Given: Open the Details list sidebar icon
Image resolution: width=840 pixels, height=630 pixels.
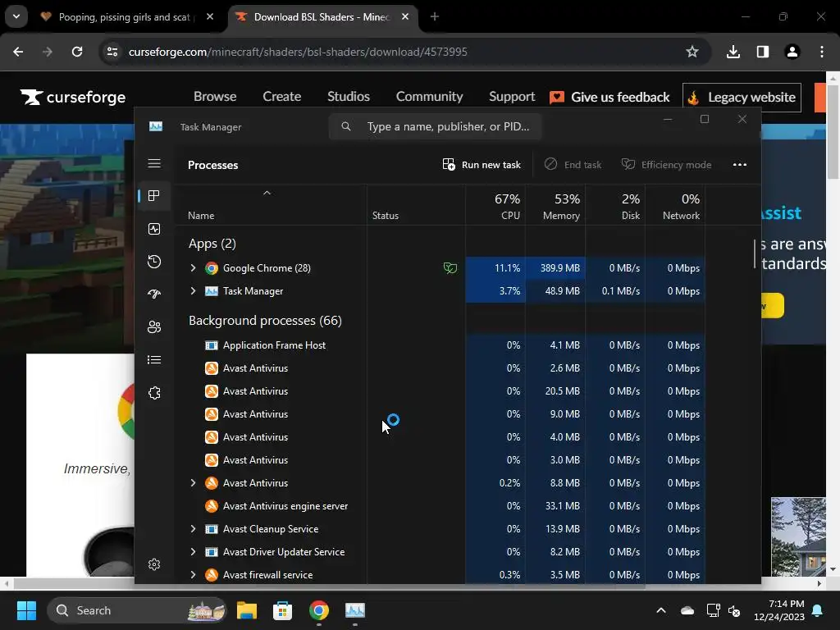Looking at the screenshot, I should (x=154, y=360).
